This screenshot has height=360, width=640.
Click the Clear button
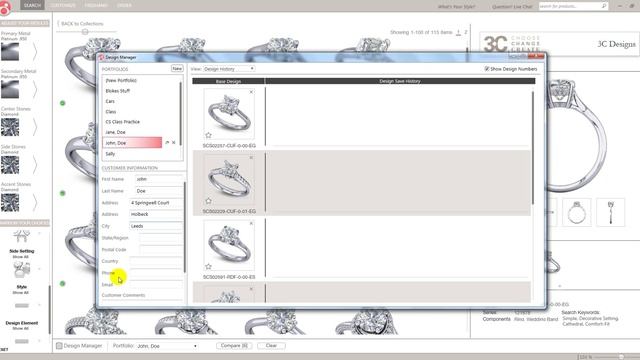click(271, 345)
